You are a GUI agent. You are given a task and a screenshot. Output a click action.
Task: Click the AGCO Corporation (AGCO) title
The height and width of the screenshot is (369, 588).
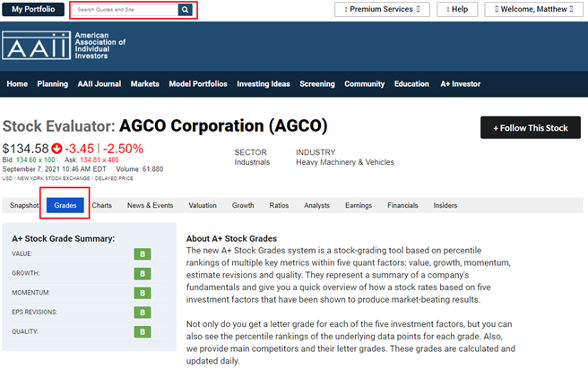pyautogui.click(x=223, y=126)
